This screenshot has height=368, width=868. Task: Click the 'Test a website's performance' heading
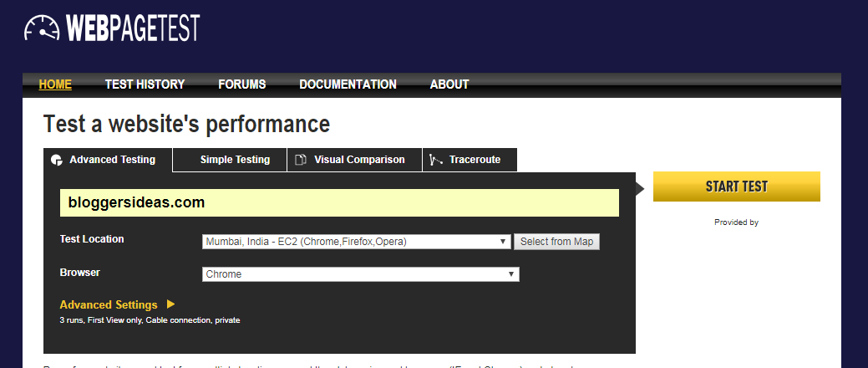click(x=186, y=124)
